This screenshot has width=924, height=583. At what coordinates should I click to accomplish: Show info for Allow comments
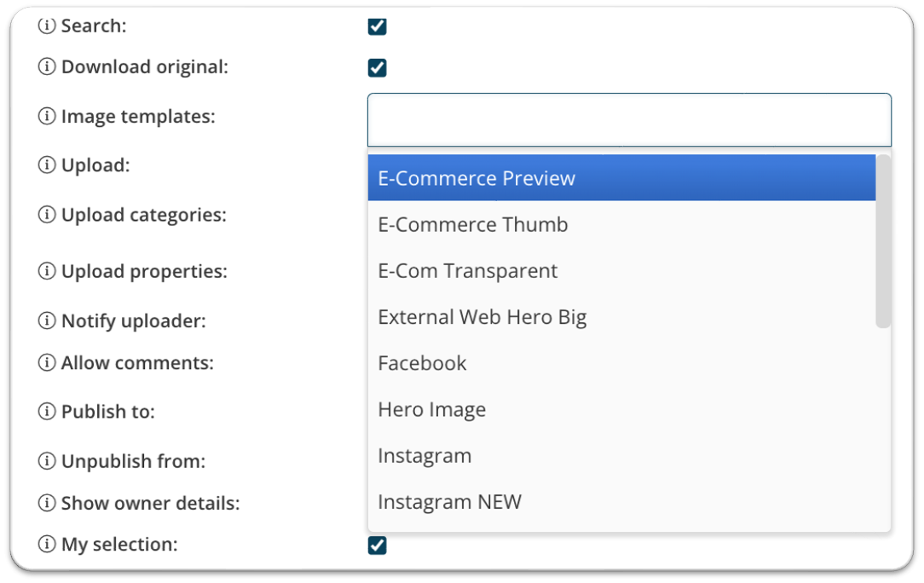click(x=47, y=362)
